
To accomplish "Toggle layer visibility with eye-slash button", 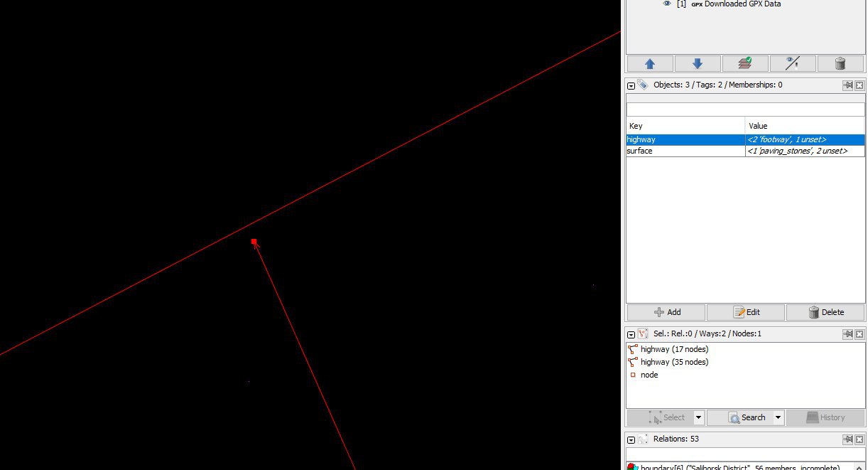I will click(793, 63).
